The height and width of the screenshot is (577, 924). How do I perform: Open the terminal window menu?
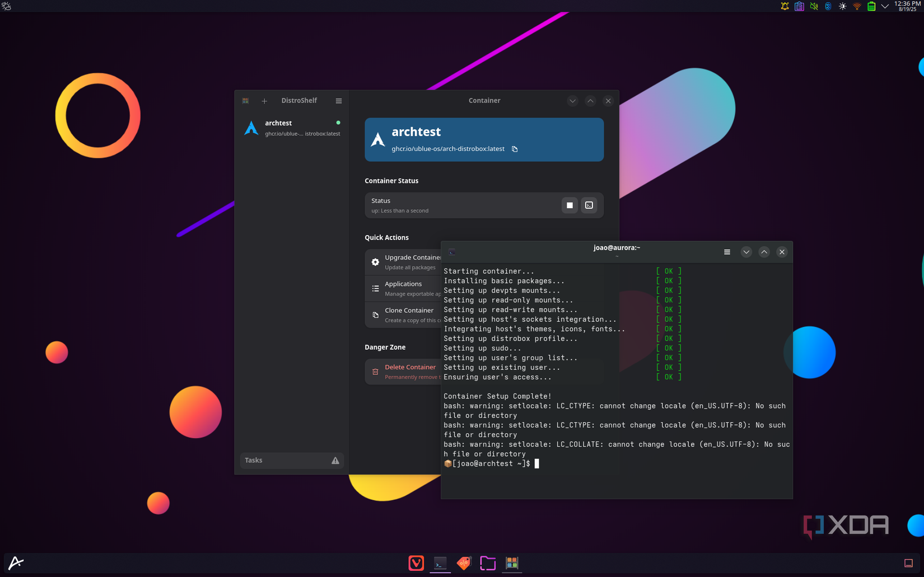point(727,252)
